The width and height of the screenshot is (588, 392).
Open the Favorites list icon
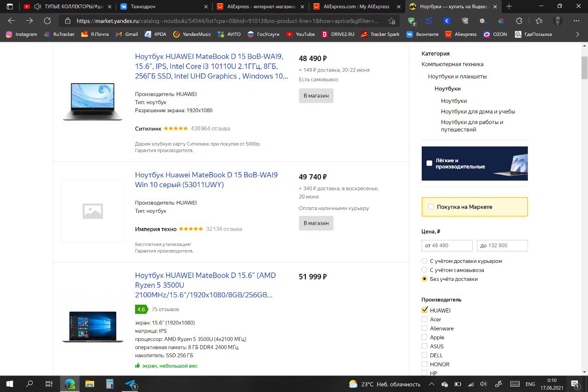click(539, 21)
